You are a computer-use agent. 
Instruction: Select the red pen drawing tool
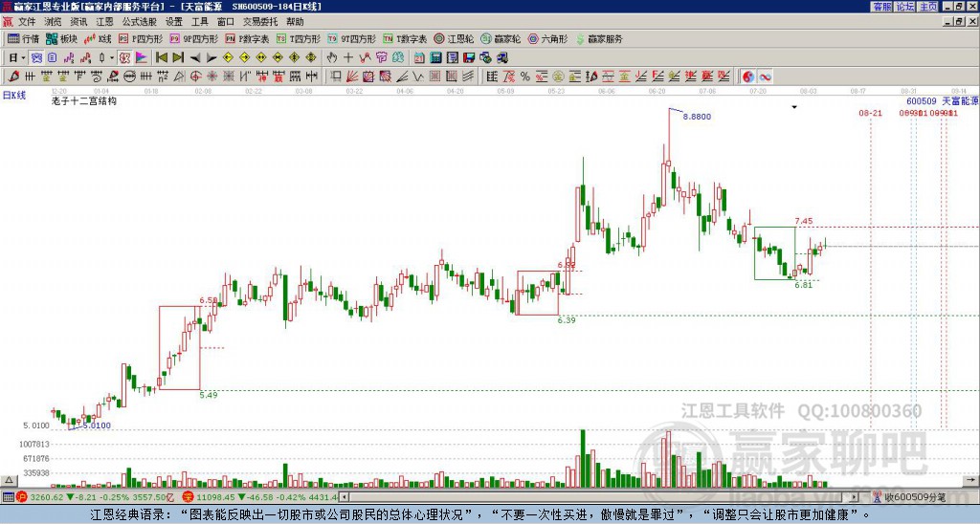click(x=13, y=76)
